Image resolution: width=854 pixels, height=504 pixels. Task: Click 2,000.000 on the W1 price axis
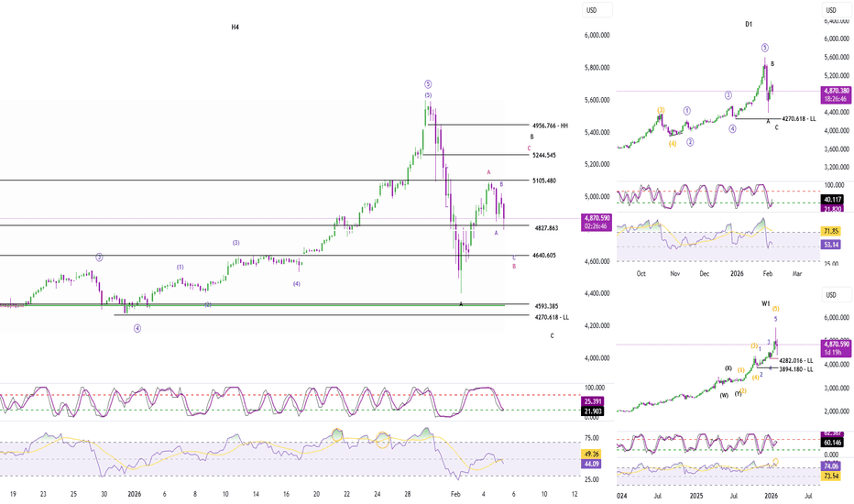click(x=837, y=412)
